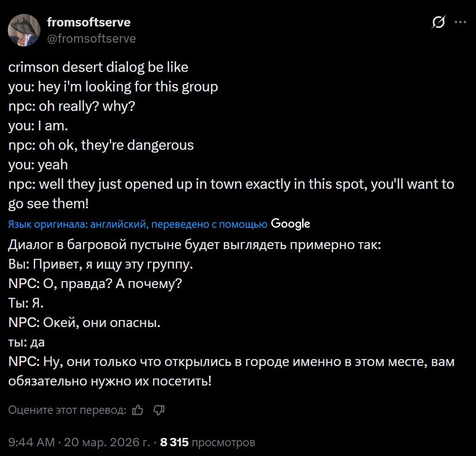The image size is (476, 456).
Task: Click the translated line "NPC: Окей, они опасны."
Action: pos(84,322)
